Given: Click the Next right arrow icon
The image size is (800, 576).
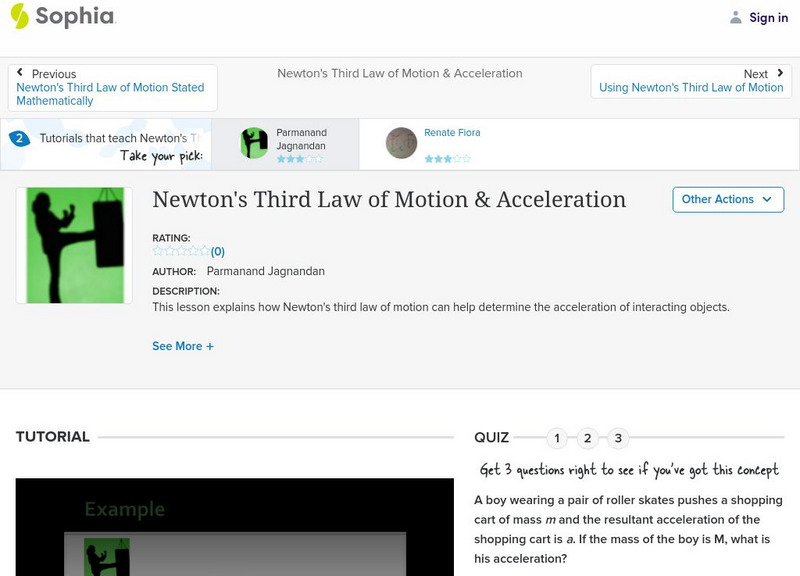Looking at the screenshot, I should [x=780, y=73].
